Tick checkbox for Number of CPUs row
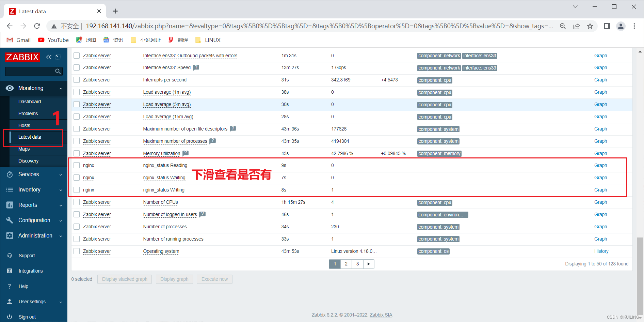Viewport: 644px width, 322px height. [77, 202]
